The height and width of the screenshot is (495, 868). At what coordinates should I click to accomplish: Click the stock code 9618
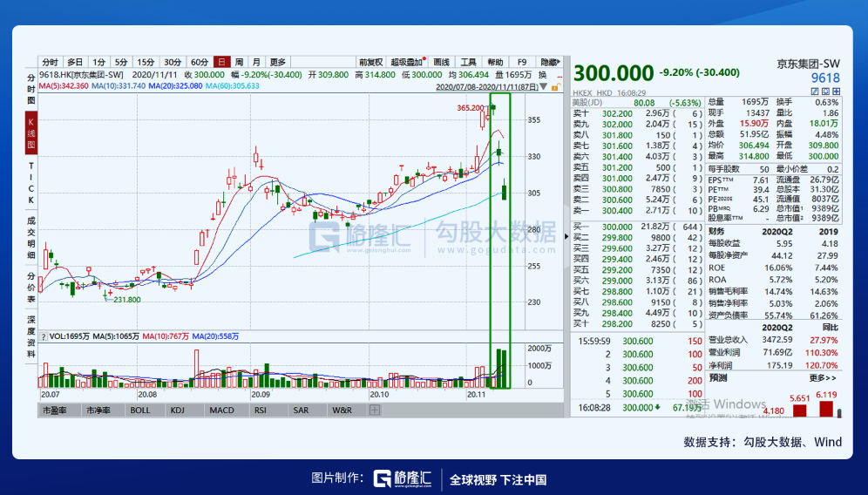[x=825, y=78]
